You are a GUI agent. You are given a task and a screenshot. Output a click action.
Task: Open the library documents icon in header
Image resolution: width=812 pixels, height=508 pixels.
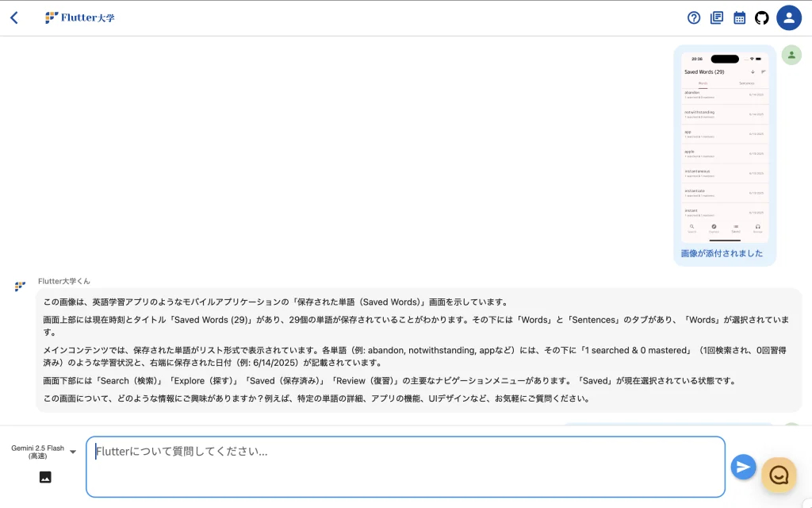(717, 17)
